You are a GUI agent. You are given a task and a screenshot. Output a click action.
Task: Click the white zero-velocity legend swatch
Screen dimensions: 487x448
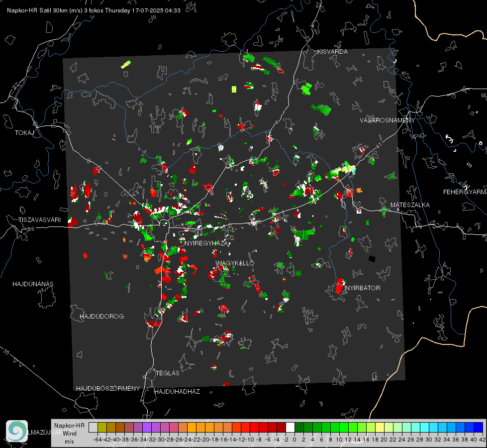tap(290, 427)
